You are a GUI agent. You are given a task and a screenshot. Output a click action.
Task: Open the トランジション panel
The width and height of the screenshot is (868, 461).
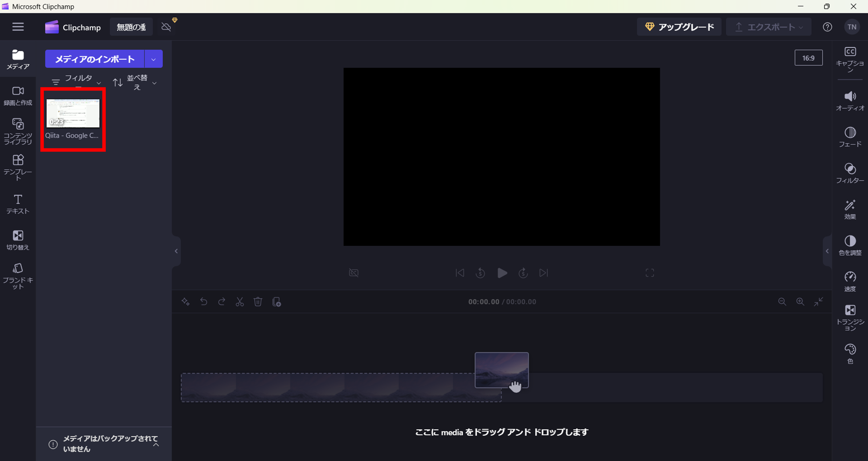tap(850, 316)
